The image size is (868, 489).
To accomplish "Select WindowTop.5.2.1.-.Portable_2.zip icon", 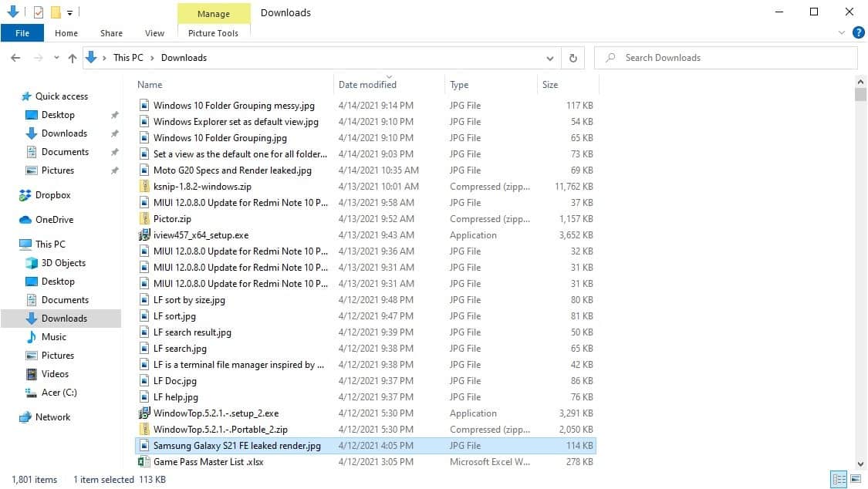I will [x=144, y=430].
